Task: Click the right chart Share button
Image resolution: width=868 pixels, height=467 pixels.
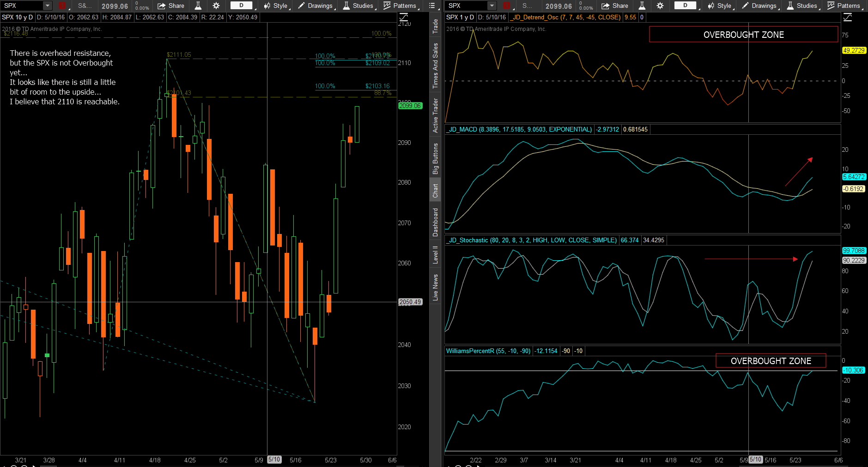Action: (x=615, y=6)
